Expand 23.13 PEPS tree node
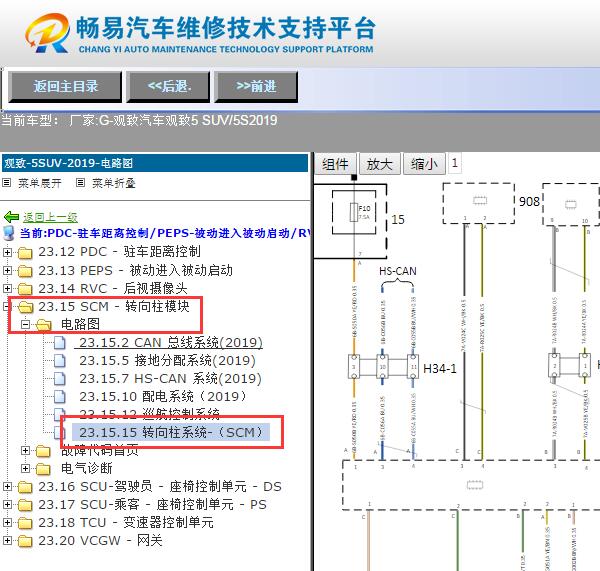The height and width of the screenshot is (571, 600). (7, 271)
